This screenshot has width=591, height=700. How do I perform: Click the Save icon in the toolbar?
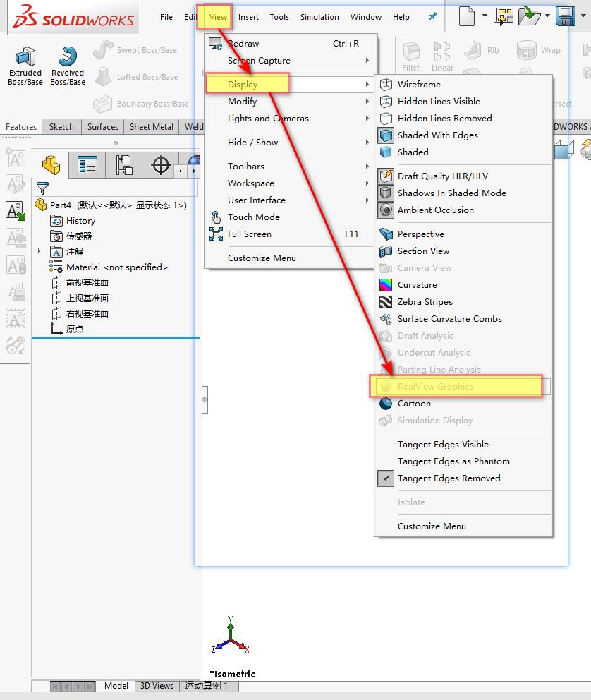564,16
